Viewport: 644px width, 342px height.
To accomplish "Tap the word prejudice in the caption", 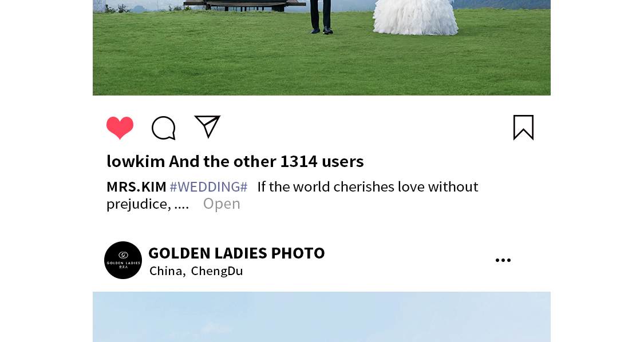I will click(x=139, y=204).
